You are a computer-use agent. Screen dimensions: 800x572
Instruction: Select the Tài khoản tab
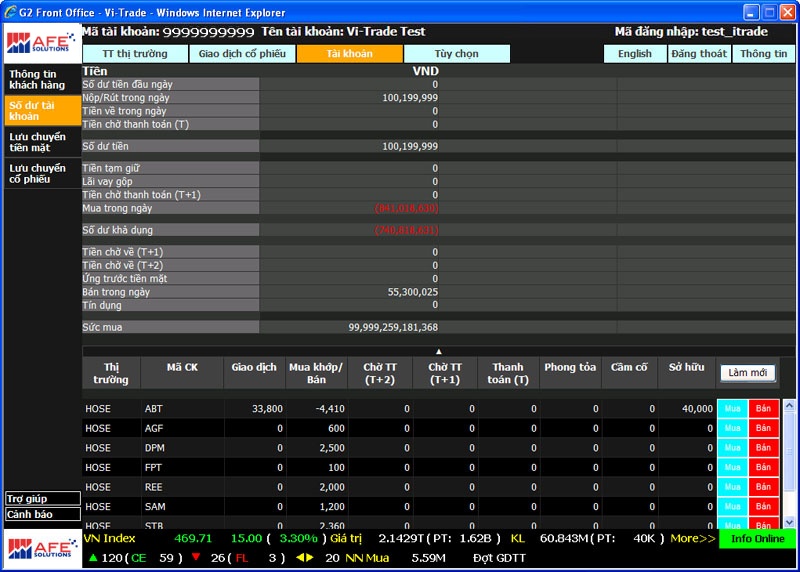tap(349, 54)
